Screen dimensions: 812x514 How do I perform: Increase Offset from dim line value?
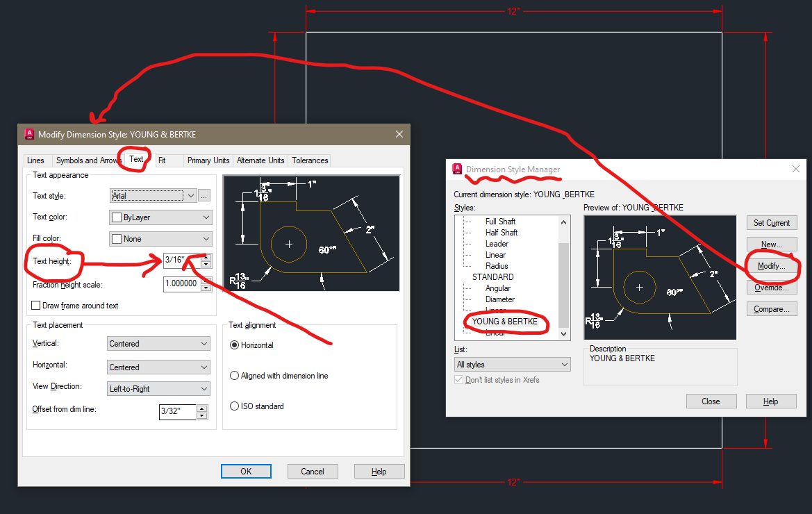coord(202,409)
